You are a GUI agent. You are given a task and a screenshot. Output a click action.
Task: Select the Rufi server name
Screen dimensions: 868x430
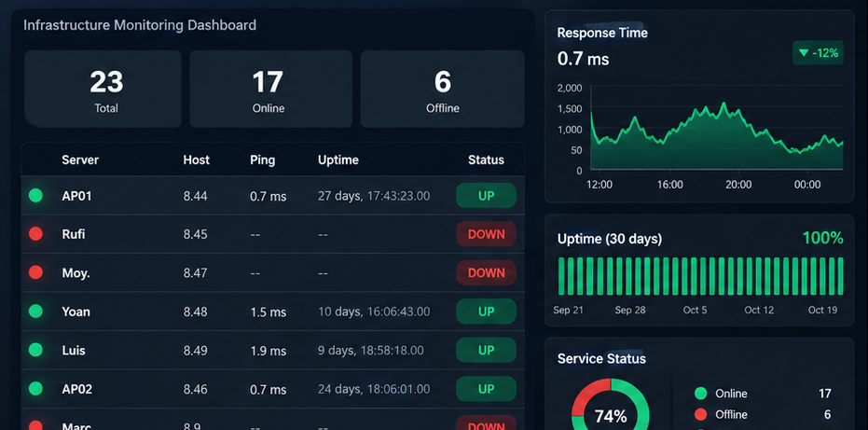(74, 234)
